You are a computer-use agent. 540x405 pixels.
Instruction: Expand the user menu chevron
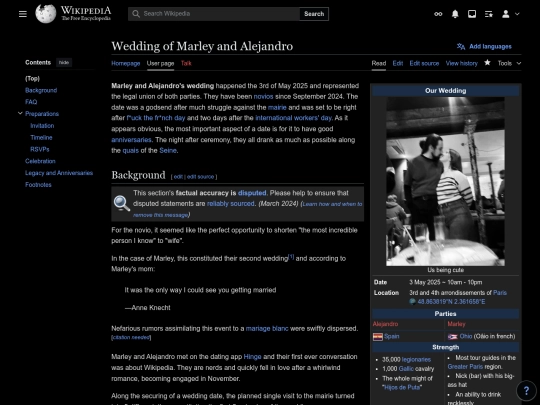(x=517, y=14)
